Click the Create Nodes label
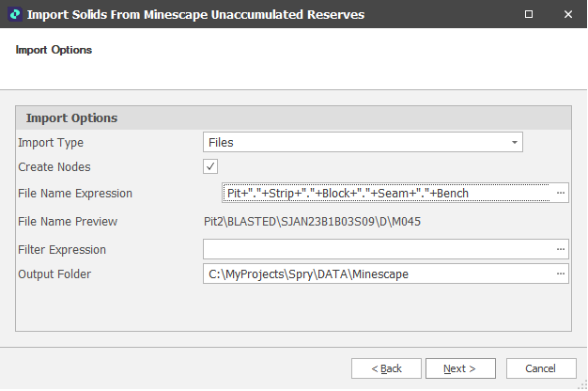 [54, 166]
